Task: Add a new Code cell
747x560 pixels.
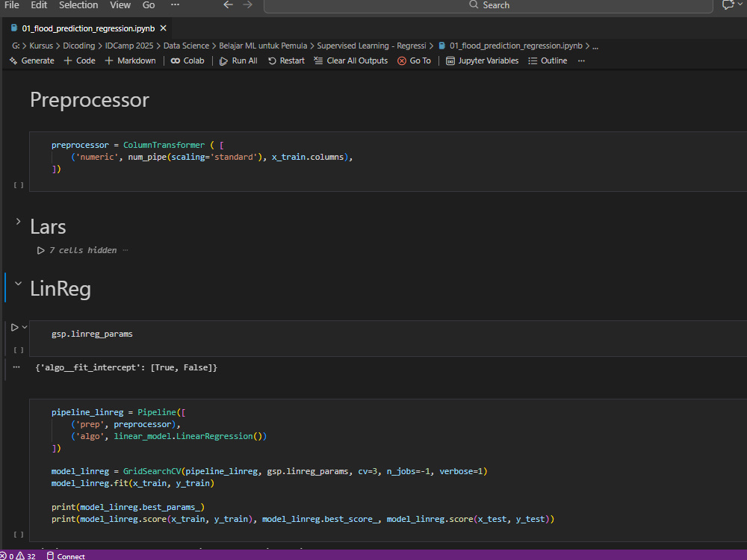Action: (x=80, y=61)
